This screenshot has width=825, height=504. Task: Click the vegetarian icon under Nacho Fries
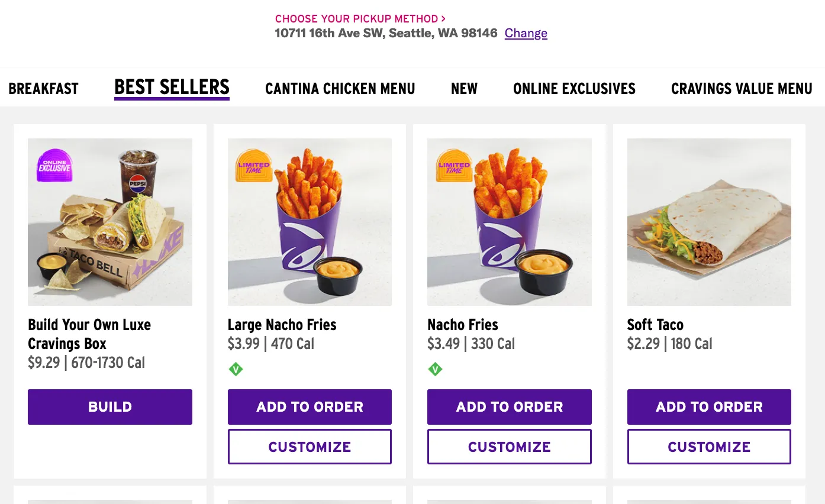pos(435,370)
